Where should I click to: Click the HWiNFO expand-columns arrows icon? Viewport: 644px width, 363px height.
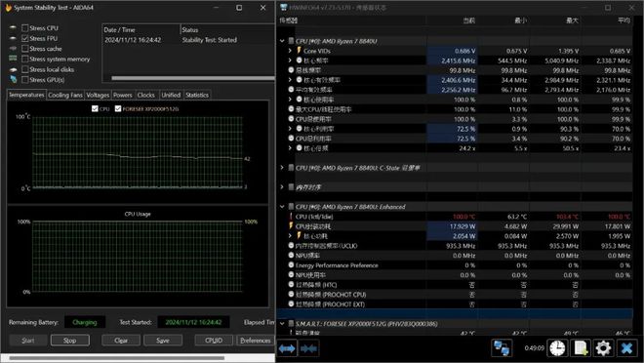tap(287, 348)
